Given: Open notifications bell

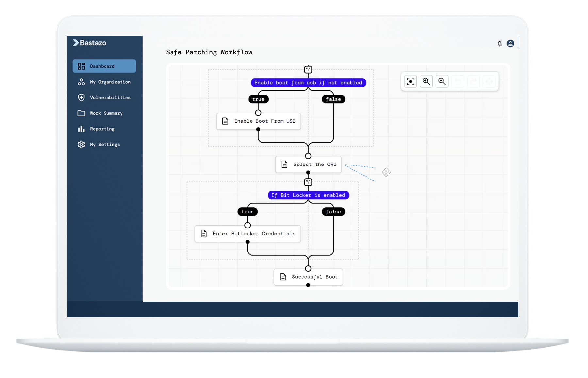Looking at the screenshot, I should click(x=499, y=43).
